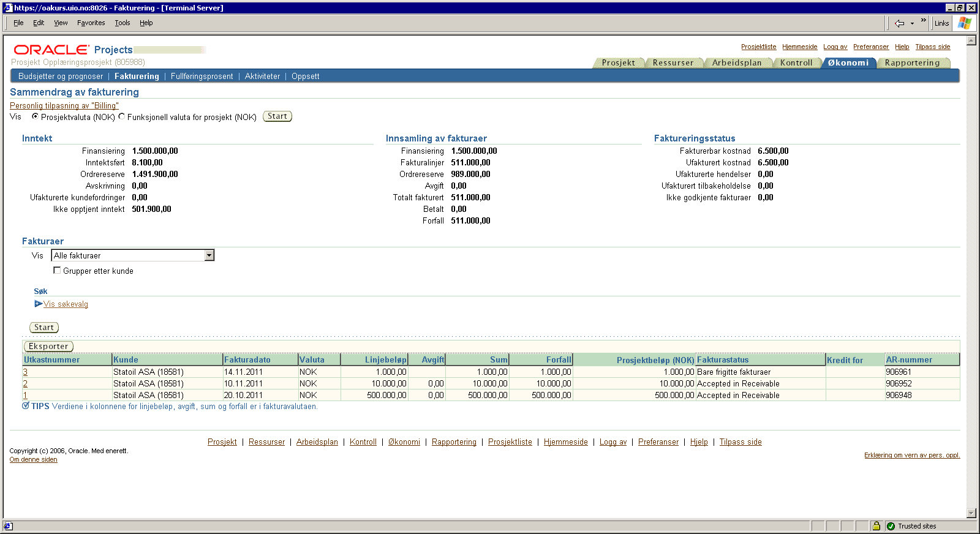Click the Oracle Projects logo
Screen dimensions: 980x534
point(73,50)
